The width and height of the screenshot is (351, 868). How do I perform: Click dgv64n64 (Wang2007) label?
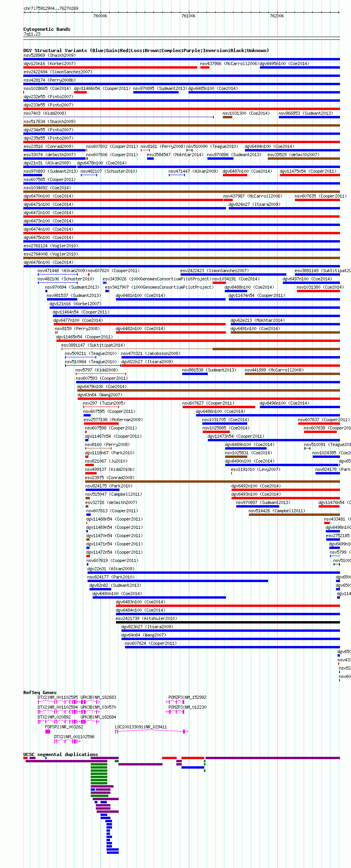click(144, 635)
